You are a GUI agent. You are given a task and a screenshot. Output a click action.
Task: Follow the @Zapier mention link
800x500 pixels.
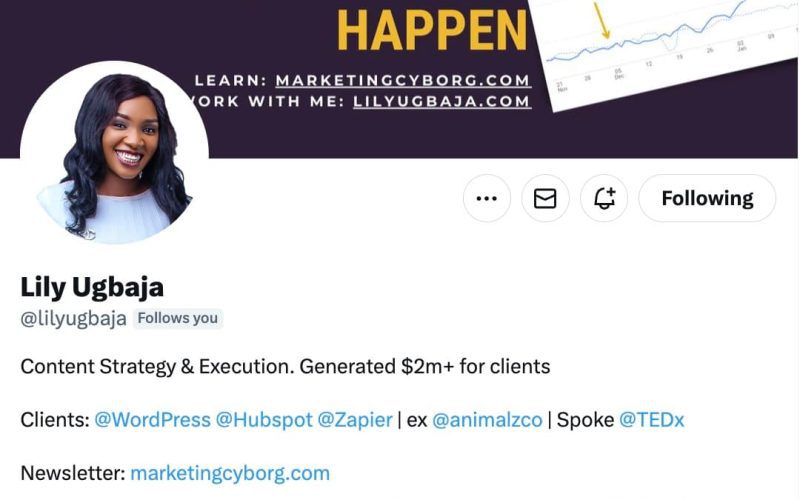(355, 420)
